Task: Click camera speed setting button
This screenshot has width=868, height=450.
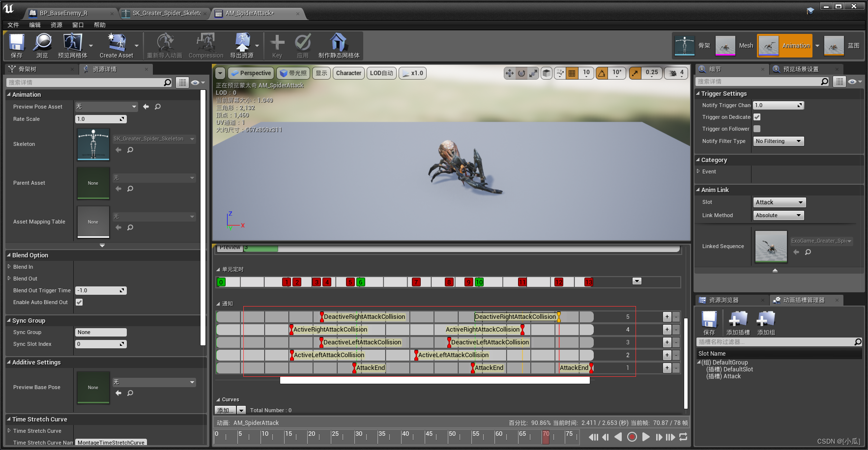Action: coord(676,73)
